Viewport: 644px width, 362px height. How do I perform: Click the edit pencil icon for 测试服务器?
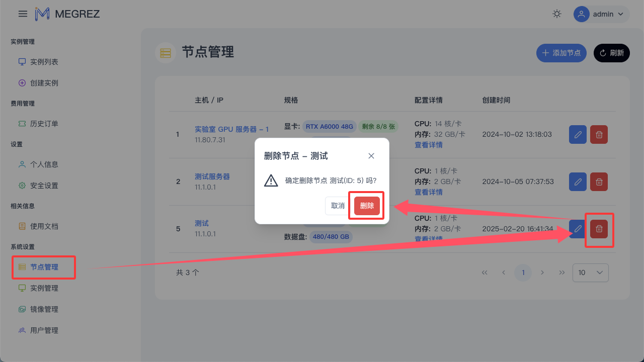(x=578, y=182)
